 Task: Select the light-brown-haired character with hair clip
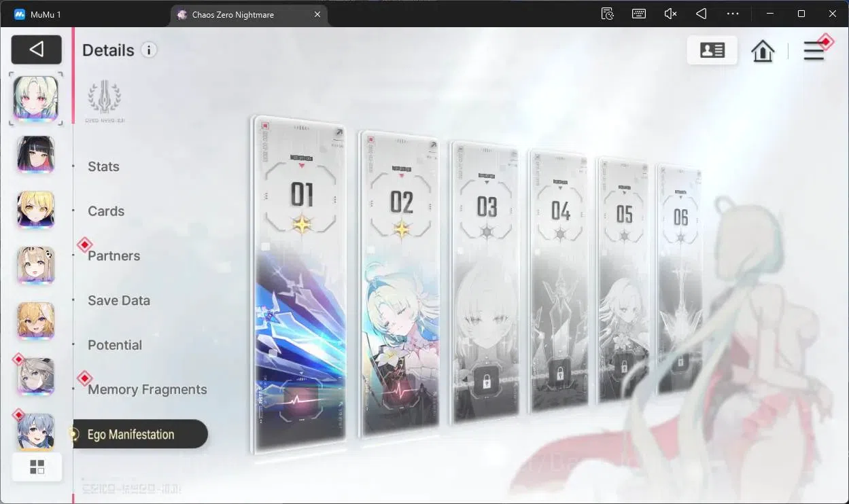click(36, 265)
